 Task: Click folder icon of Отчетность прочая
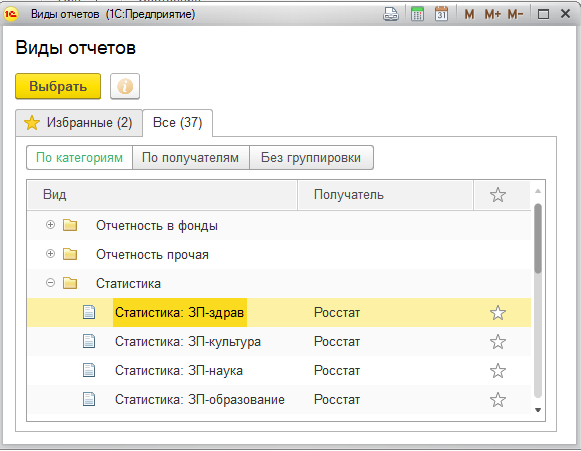(x=70, y=254)
